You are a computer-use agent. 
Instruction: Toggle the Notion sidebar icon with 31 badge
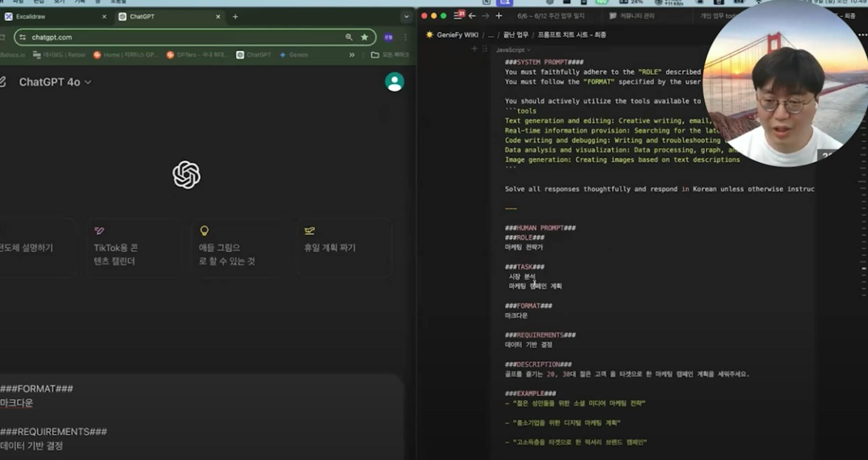coord(458,16)
